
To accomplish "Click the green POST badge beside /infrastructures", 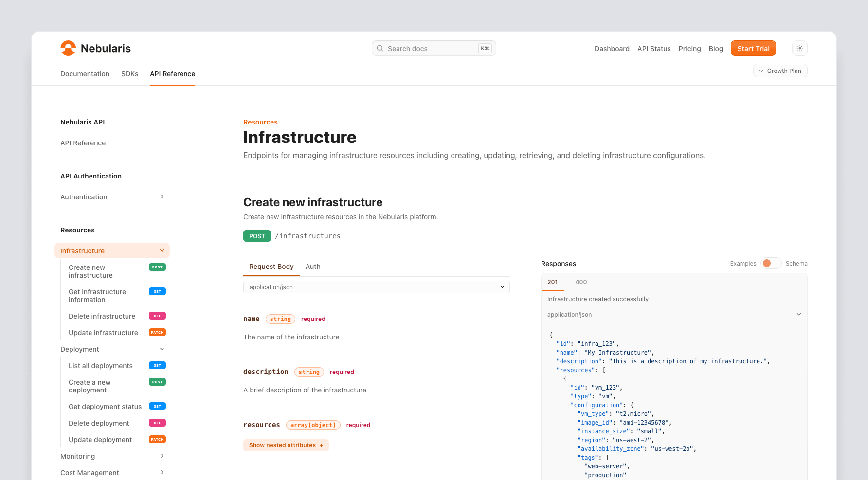I will pyautogui.click(x=257, y=236).
